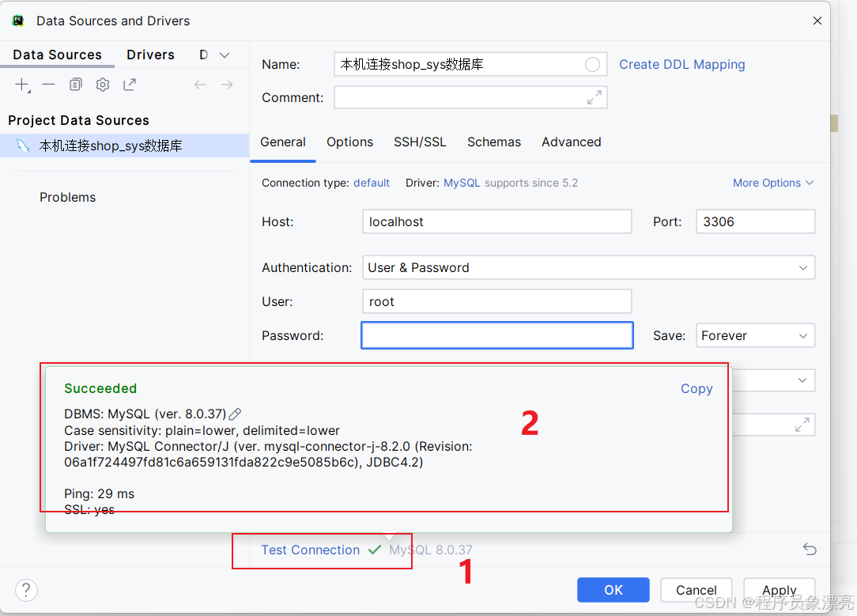The width and height of the screenshot is (857, 616).
Task: Click the Apply button
Action: (x=779, y=590)
